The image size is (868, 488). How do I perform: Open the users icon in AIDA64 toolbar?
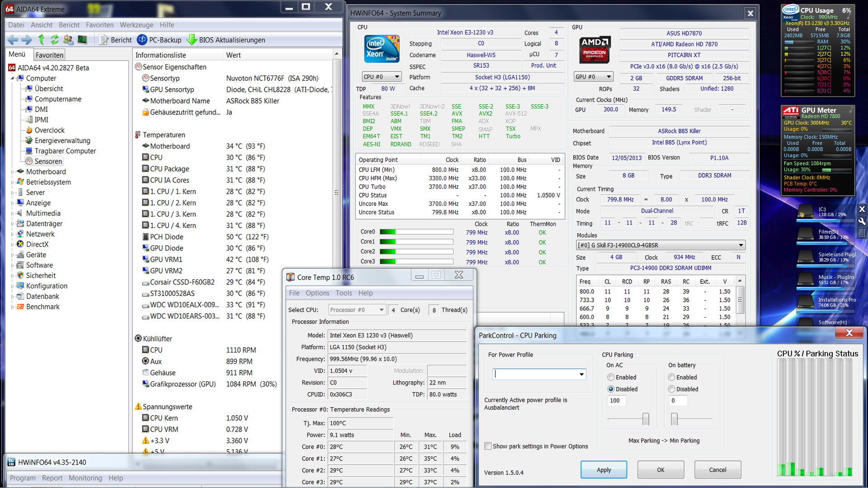click(x=68, y=40)
